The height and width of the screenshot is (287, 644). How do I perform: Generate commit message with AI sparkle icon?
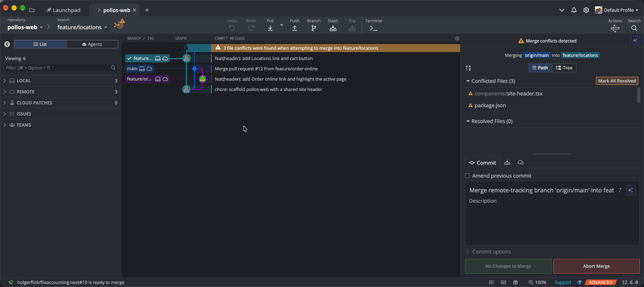click(x=630, y=190)
